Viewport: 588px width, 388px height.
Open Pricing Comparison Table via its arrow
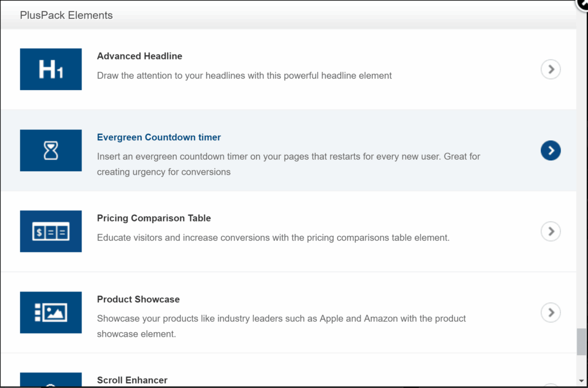pos(551,232)
